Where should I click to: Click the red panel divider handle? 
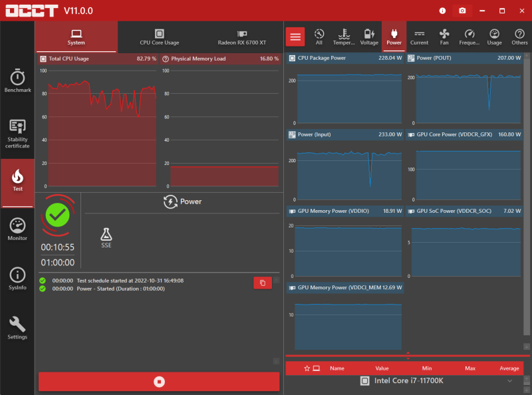click(408, 354)
